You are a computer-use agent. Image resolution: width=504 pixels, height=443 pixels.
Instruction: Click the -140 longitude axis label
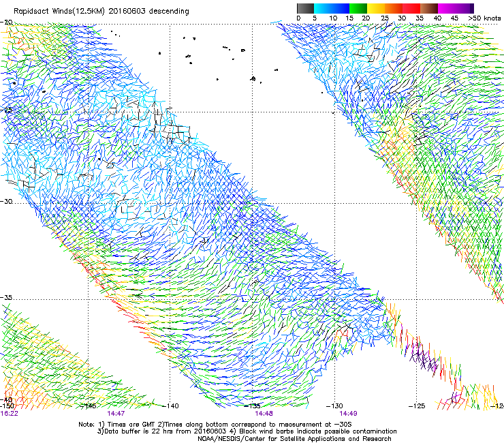171,406
